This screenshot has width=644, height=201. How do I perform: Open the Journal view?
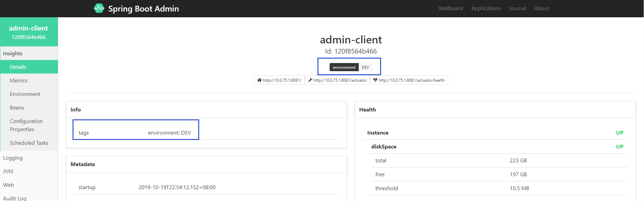517,8
